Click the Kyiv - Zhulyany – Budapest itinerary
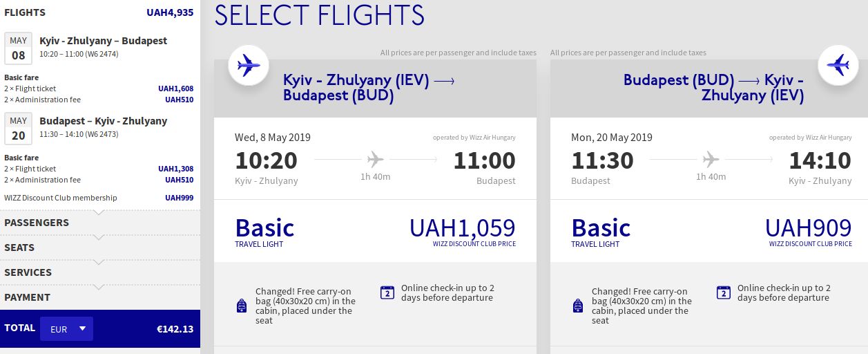Image resolution: width=868 pixels, height=354 pixels. [103, 41]
